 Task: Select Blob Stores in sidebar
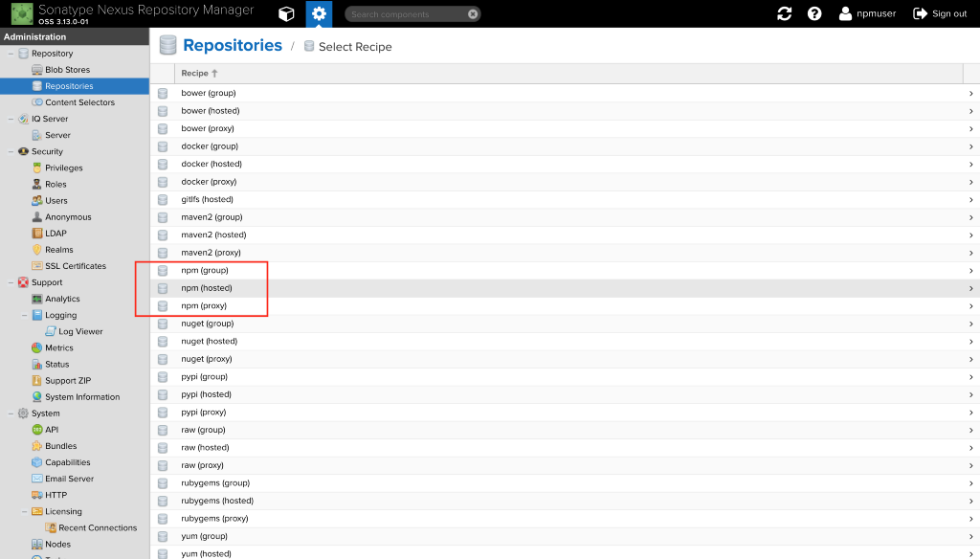(67, 70)
